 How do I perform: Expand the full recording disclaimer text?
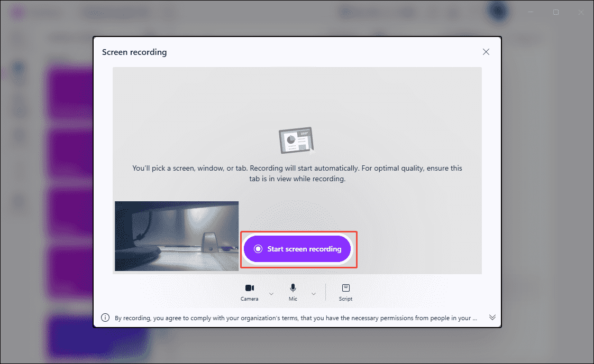[x=492, y=317]
